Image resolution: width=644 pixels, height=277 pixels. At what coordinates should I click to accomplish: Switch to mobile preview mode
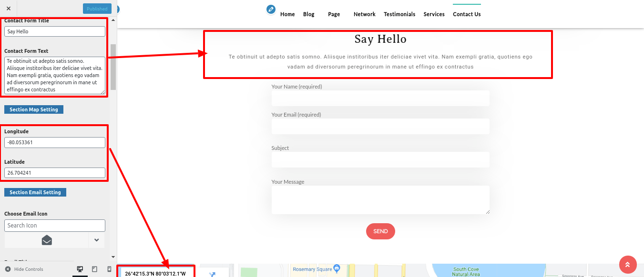[109, 269]
